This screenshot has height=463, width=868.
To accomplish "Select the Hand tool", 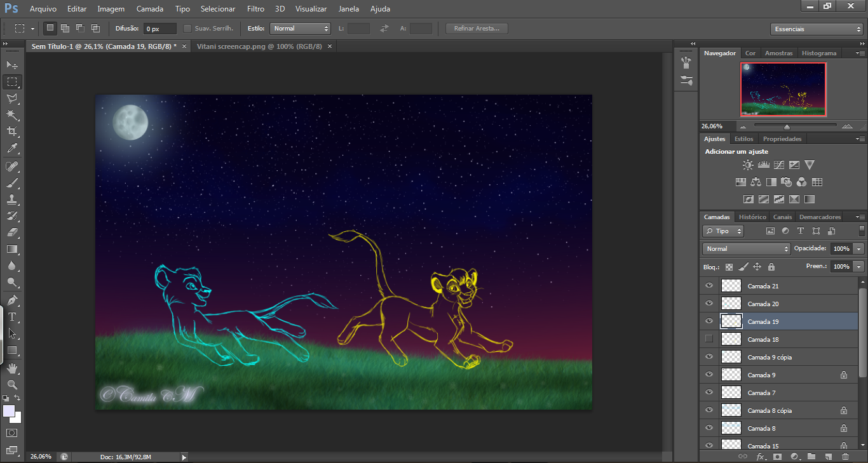I will [12, 368].
